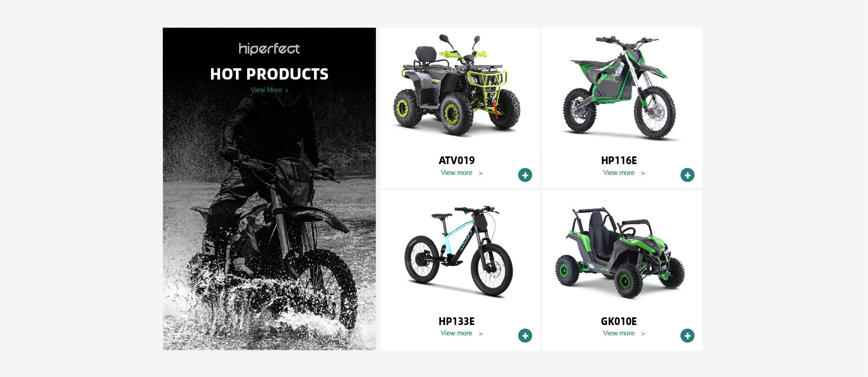Image resolution: width=868 pixels, height=377 pixels.
Task: Click the plus icon on HP116E card
Action: coord(687,175)
